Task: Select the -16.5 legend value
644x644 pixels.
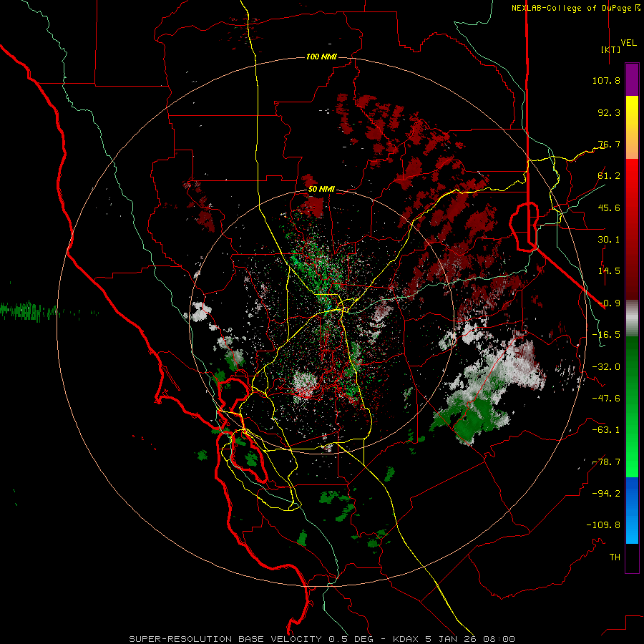Action: coord(606,335)
